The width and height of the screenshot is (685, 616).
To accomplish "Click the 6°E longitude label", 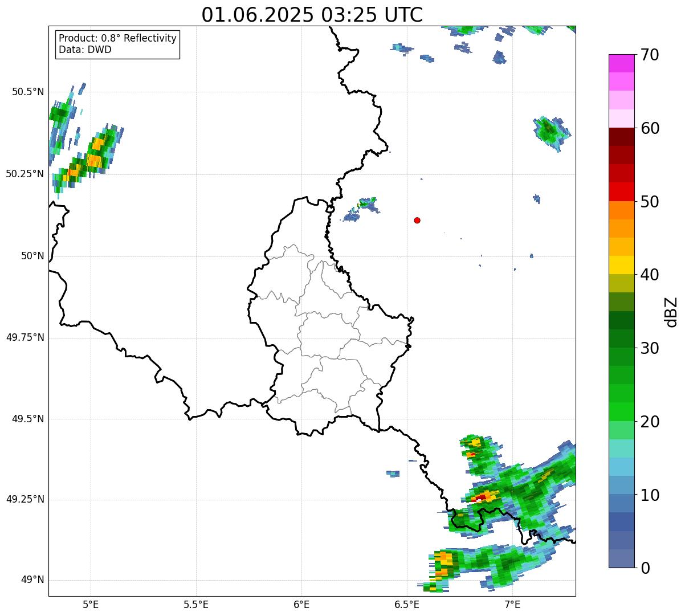I will click(x=301, y=604).
